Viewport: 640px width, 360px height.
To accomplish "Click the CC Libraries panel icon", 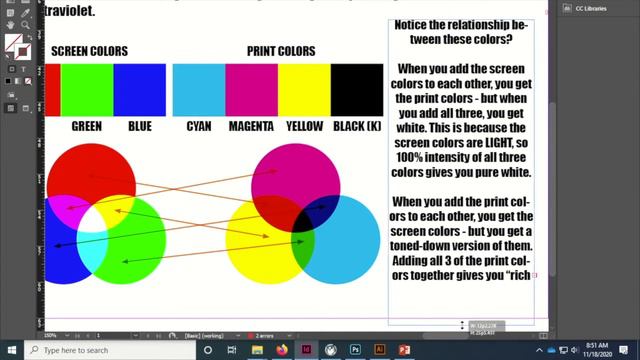I will click(x=567, y=8).
